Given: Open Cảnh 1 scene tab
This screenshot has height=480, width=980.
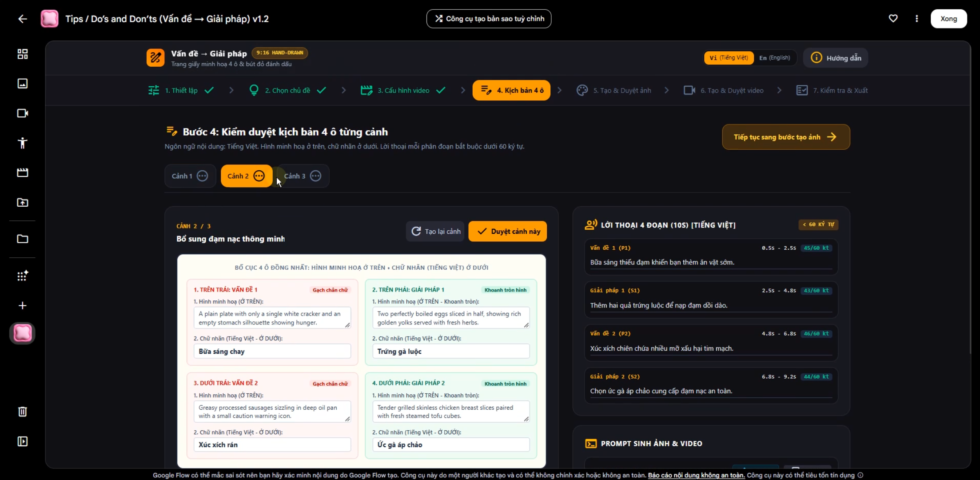Looking at the screenshot, I should tap(190, 176).
